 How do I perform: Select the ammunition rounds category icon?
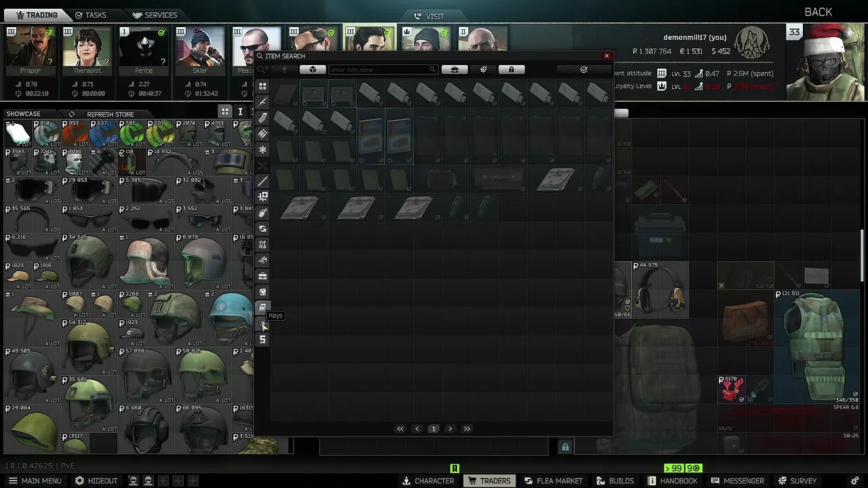[262, 134]
